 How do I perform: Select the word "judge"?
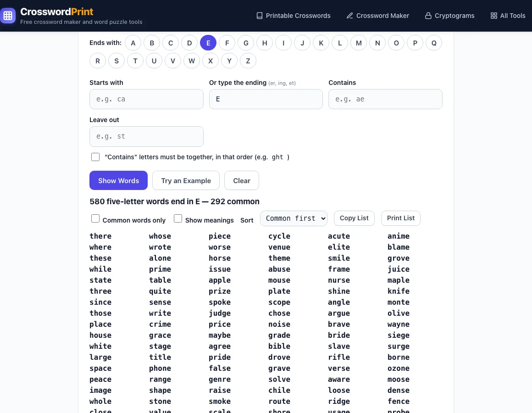click(220, 313)
